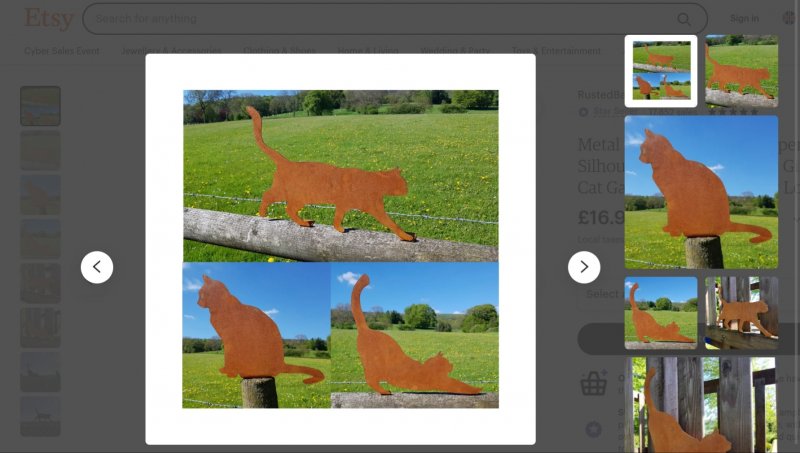The width and height of the screenshot is (800, 453).
Task: Select the highlighted collage thumbnail in gallery
Action: tap(661, 71)
